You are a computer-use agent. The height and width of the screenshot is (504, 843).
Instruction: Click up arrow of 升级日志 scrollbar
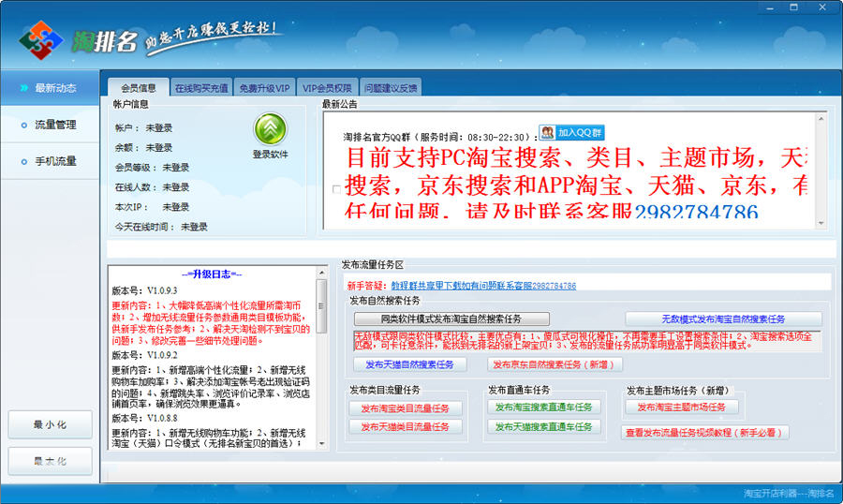321,273
